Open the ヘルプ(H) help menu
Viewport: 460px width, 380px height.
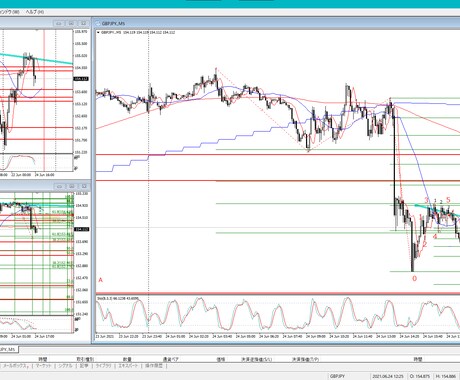(x=35, y=12)
